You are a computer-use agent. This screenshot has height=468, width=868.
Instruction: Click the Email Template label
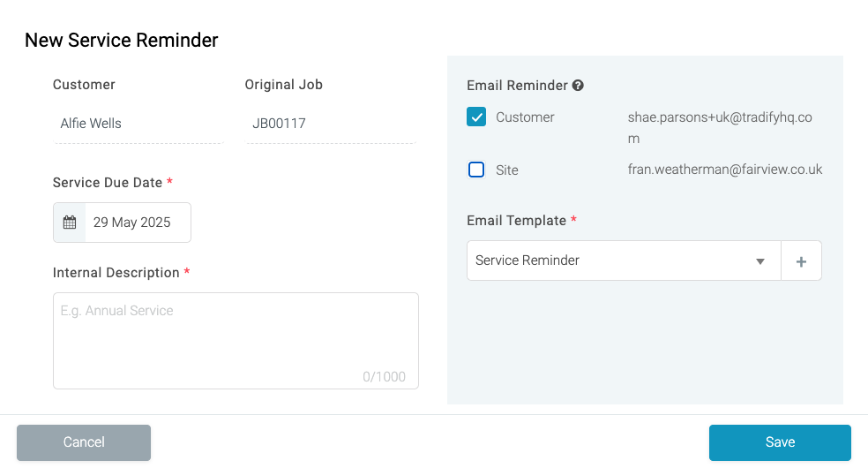click(x=517, y=221)
